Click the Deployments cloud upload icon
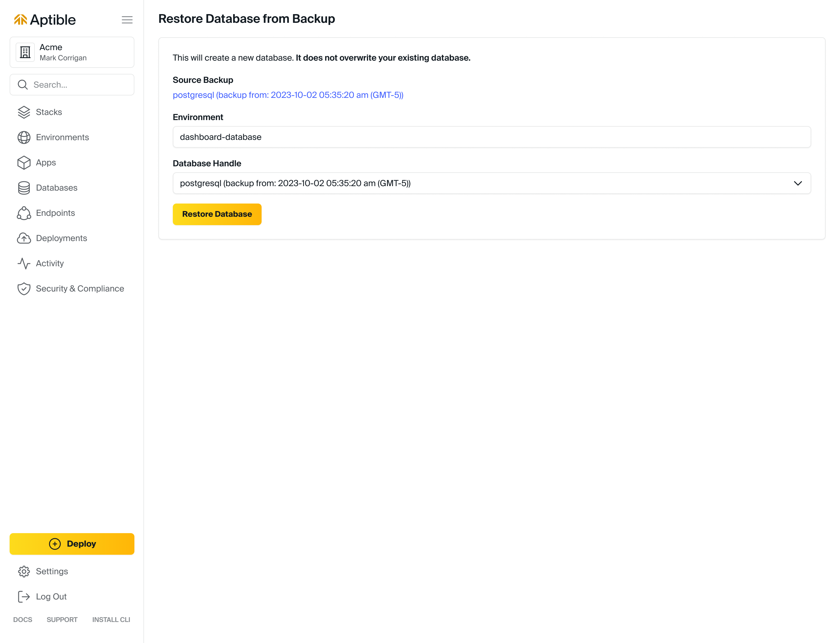Viewport: 840px width, 643px height. 24,238
